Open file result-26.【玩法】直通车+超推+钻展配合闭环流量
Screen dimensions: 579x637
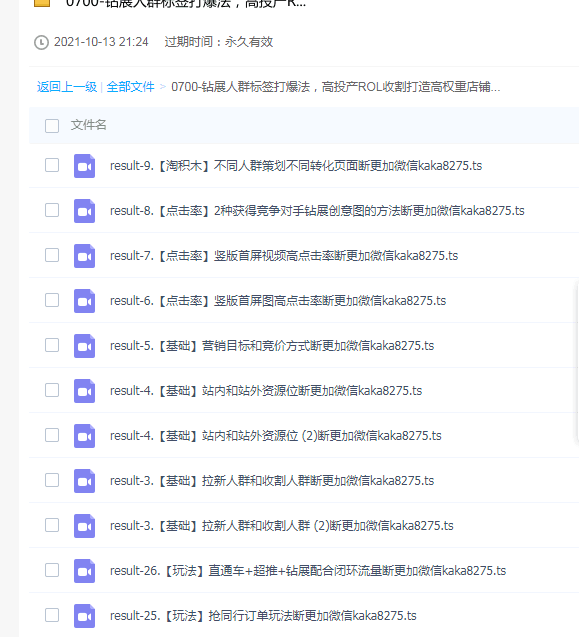point(308,571)
